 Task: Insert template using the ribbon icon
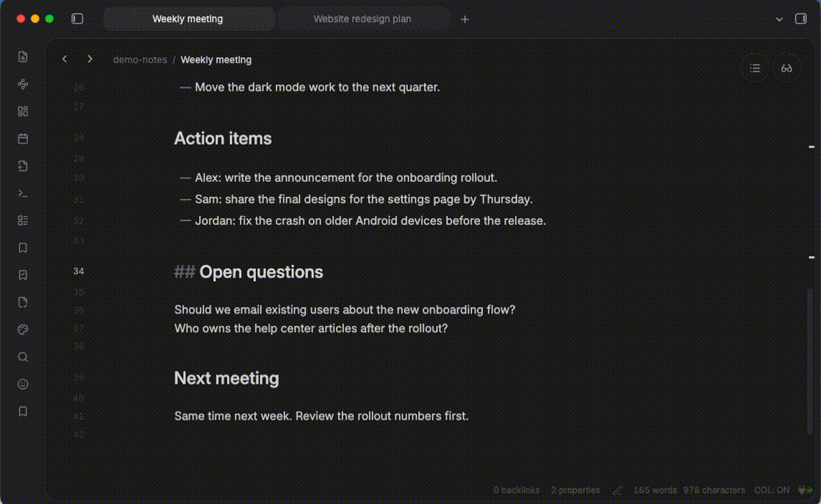[x=23, y=166]
